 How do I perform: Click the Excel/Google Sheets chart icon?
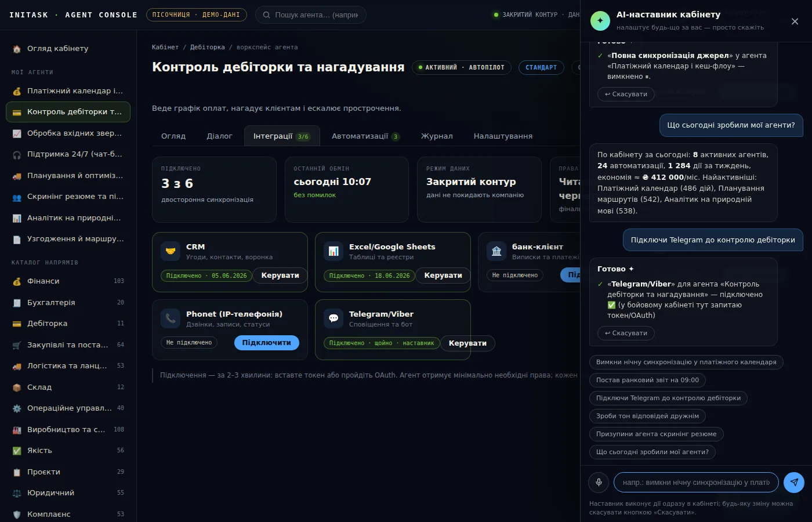point(333,251)
